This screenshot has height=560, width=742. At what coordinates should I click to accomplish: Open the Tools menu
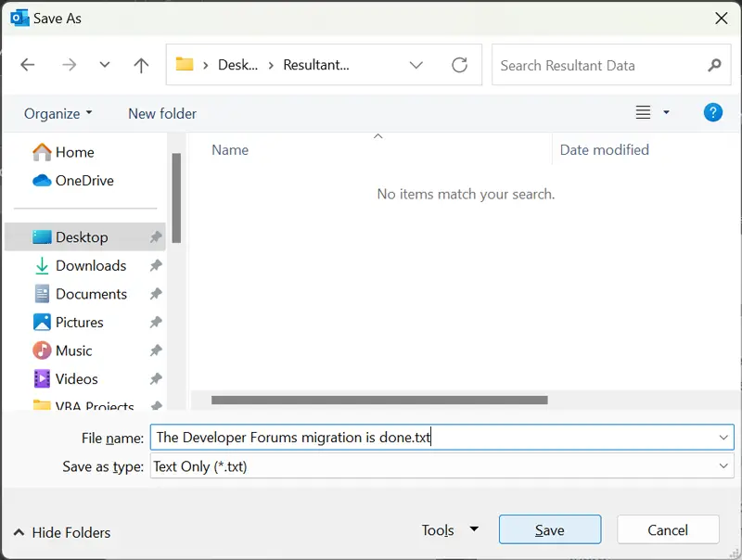[449, 530]
